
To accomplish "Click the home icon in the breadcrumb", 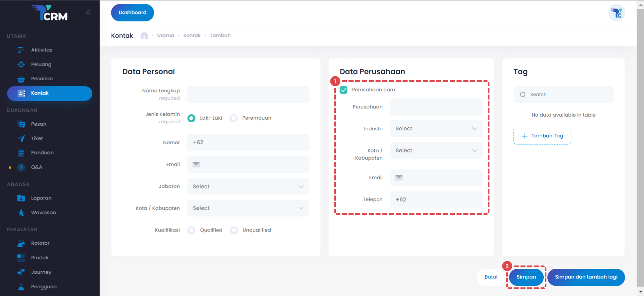I will [x=144, y=35].
